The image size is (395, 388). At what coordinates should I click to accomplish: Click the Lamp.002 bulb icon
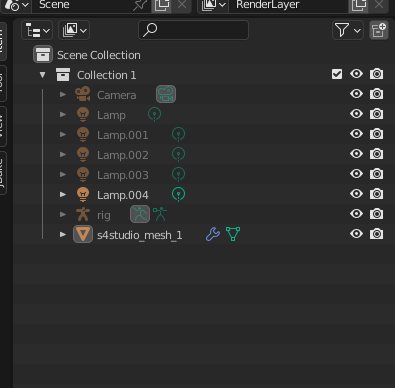83,155
